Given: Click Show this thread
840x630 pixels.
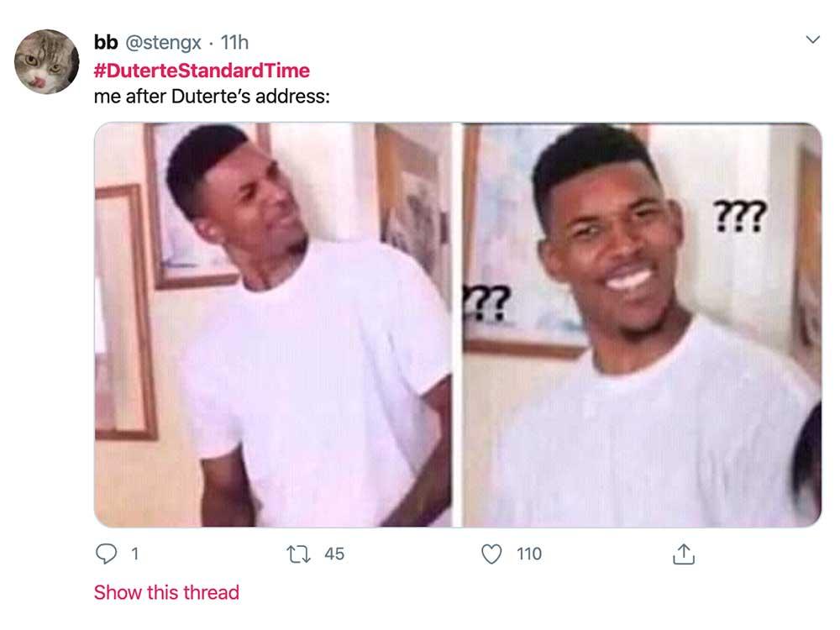Looking at the screenshot, I should tap(165, 592).
